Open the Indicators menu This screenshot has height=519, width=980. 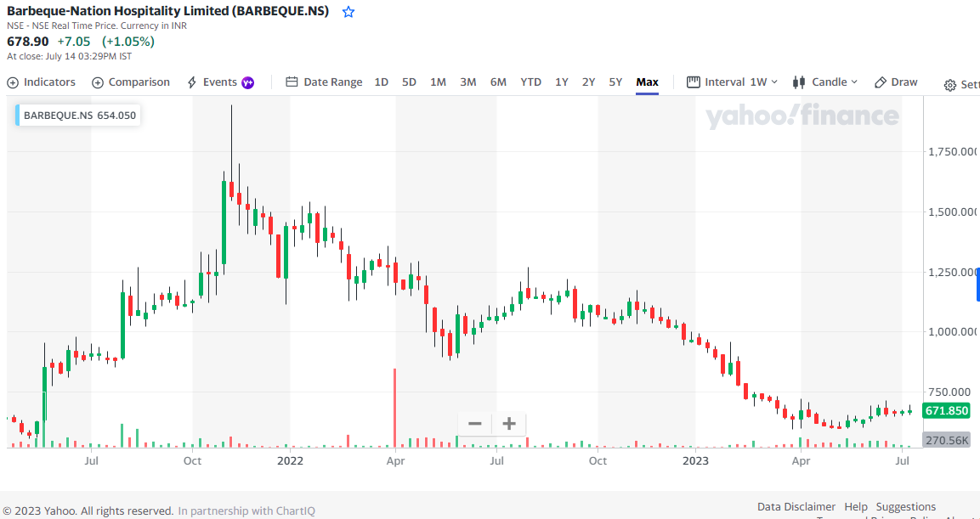(42, 82)
